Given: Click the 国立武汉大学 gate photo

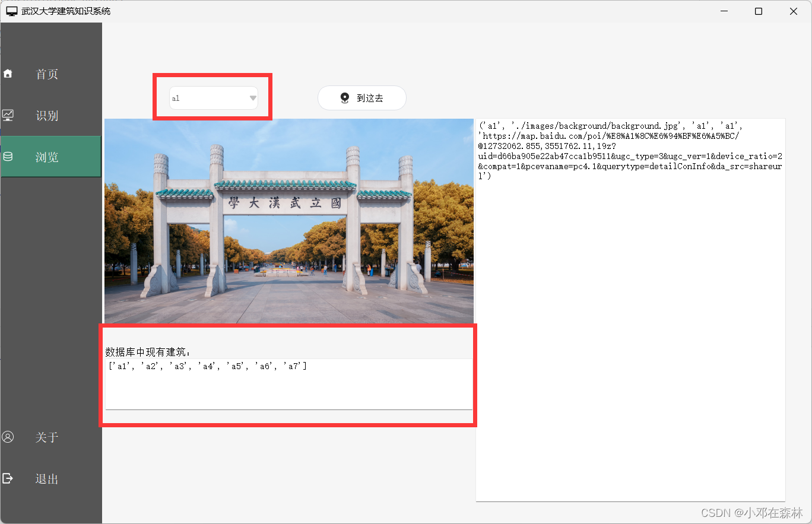Looking at the screenshot, I should point(289,221).
